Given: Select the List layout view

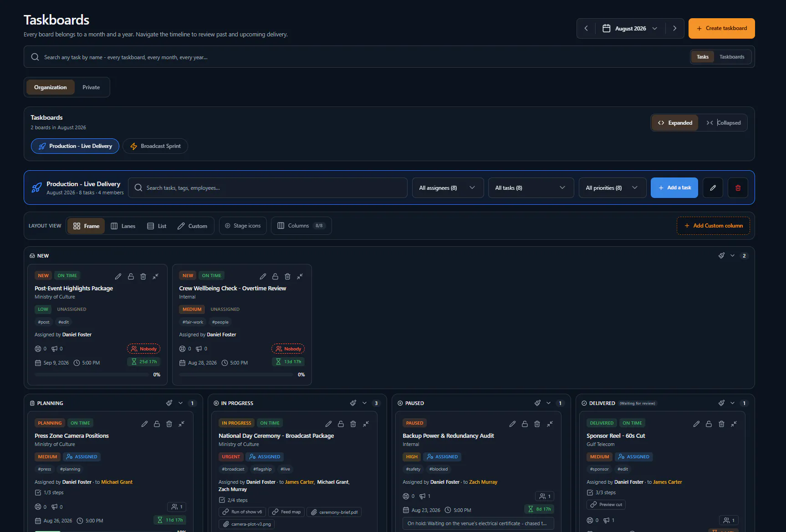Looking at the screenshot, I should pos(157,226).
